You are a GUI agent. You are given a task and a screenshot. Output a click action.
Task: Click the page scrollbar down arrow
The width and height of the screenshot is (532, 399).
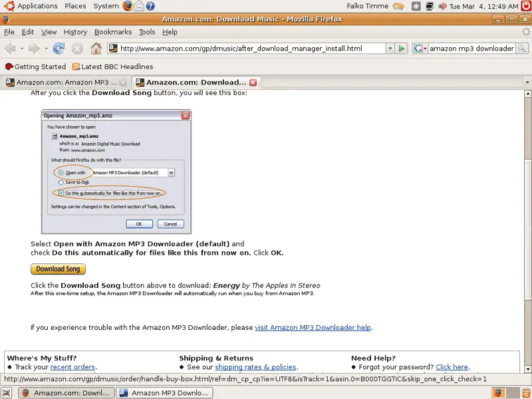pos(527,369)
